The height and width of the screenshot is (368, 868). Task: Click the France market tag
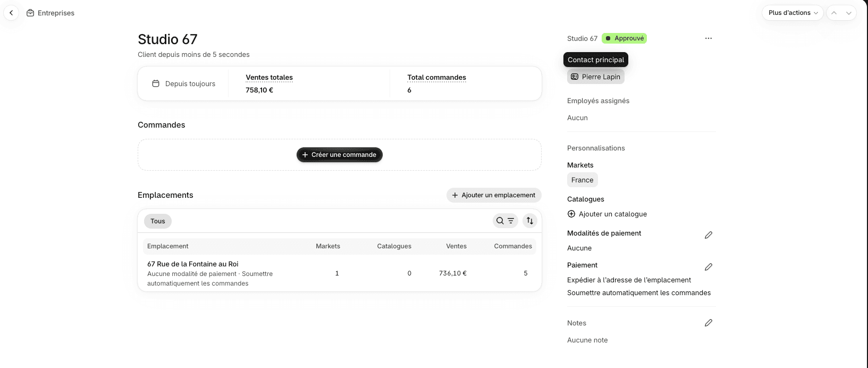[583, 180]
